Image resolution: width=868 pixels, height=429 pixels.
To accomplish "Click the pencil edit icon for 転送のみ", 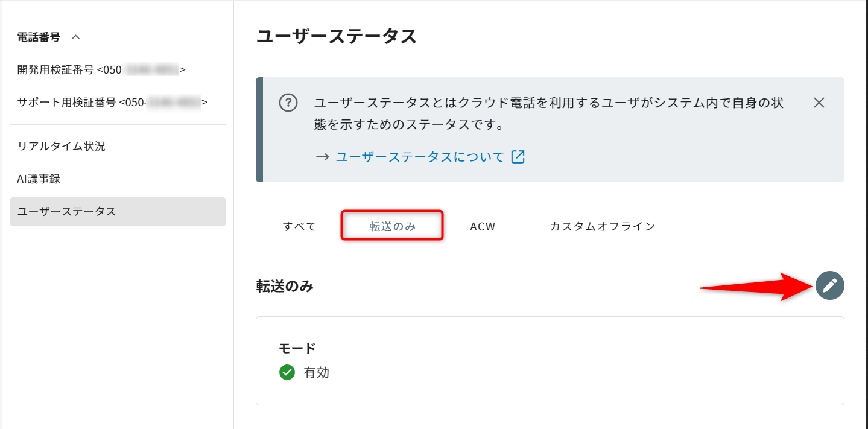I will point(829,285).
